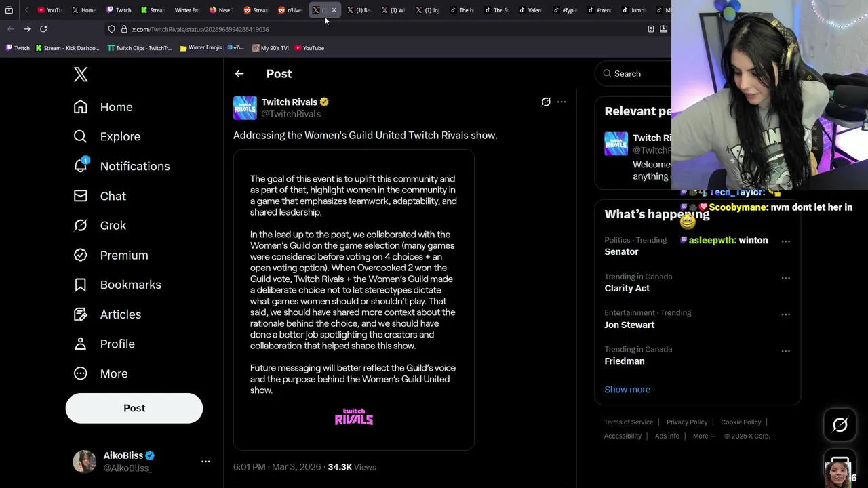Screen dimensions: 868x488
Task: Click the Grok explain-post icon on the tweet
Action: (x=546, y=102)
